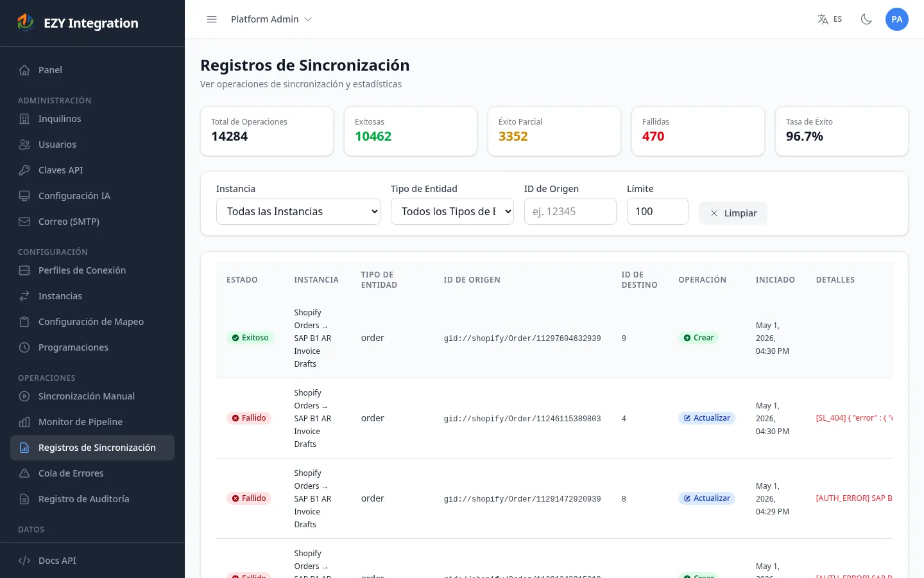
Task: Click the Usuarios people icon
Action: [24, 144]
